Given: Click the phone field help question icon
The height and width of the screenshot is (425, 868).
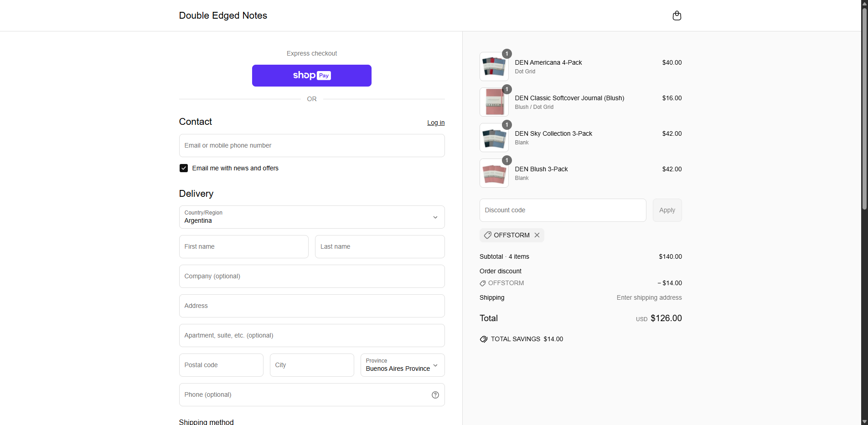Looking at the screenshot, I should [435, 395].
